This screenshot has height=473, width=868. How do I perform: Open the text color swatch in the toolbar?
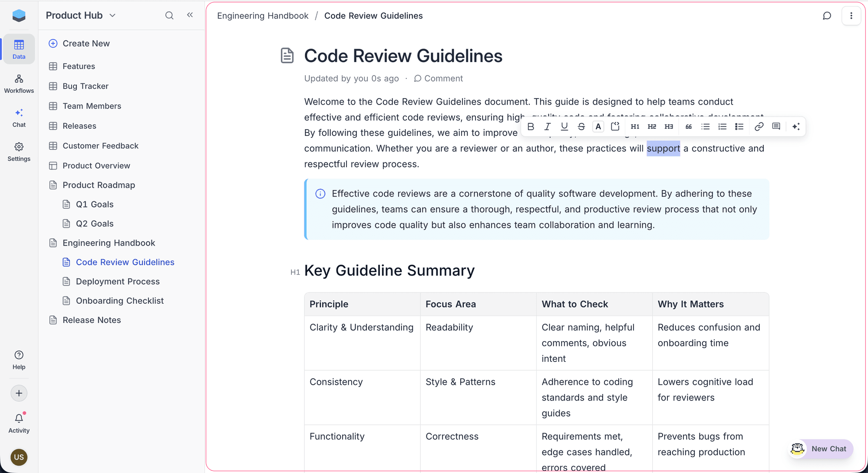(598, 126)
